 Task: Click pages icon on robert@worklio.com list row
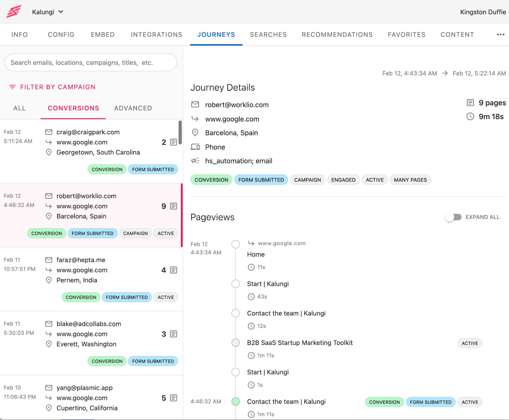click(173, 206)
